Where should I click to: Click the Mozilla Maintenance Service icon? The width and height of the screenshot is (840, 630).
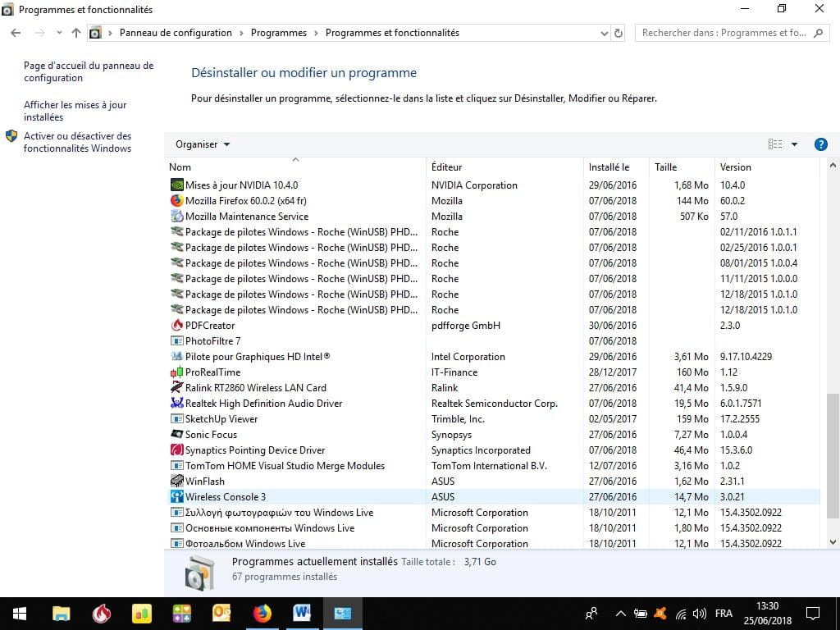177,216
